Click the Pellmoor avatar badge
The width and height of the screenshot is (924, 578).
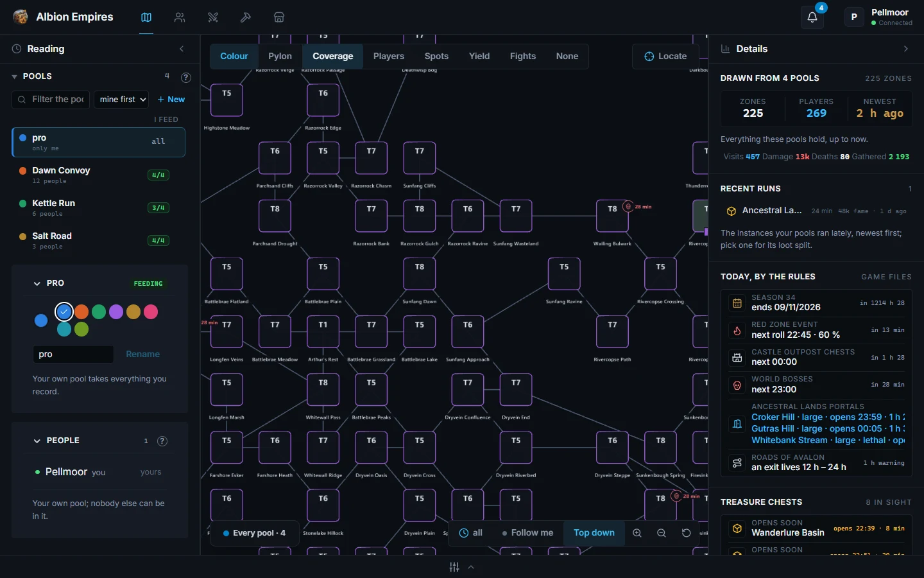coord(854,17)
